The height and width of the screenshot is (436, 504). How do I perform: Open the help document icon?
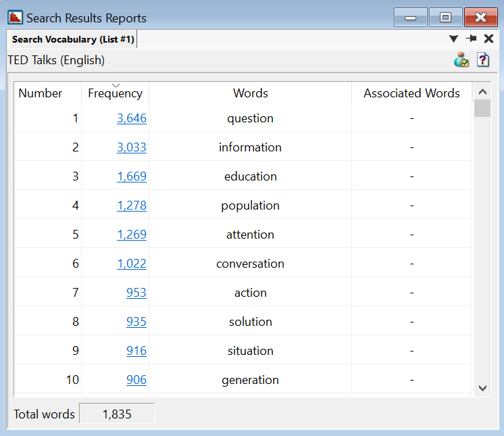tap(482, 60)
